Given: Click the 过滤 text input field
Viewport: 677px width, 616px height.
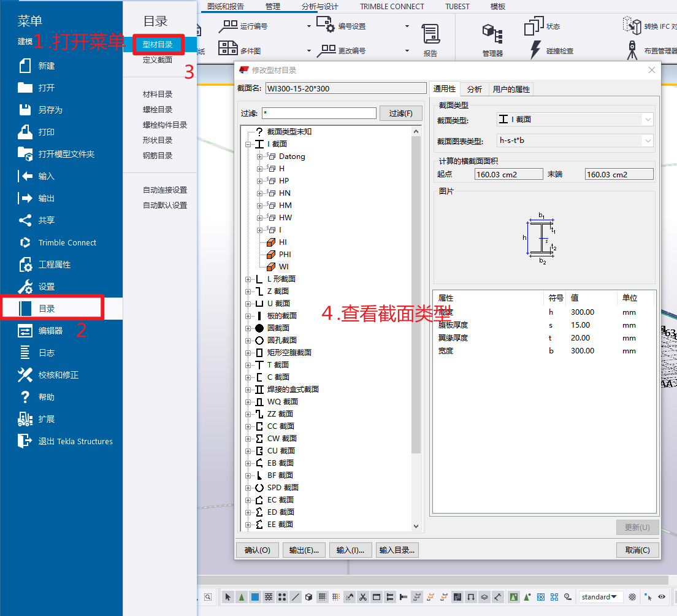Looking at the screenshot, I should (x=319, y=113).
